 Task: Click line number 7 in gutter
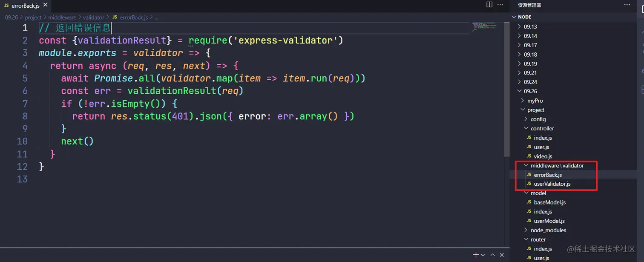tap(24, 104)
